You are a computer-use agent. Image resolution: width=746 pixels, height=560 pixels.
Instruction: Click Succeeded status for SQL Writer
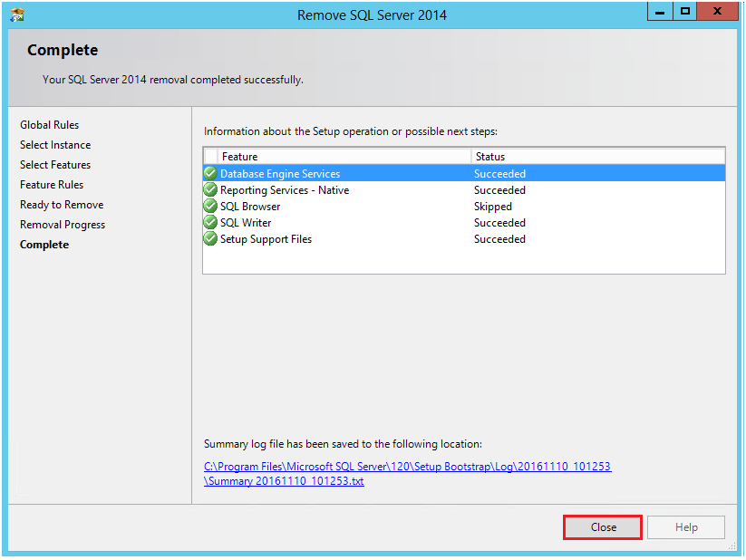tap(499, 223)
